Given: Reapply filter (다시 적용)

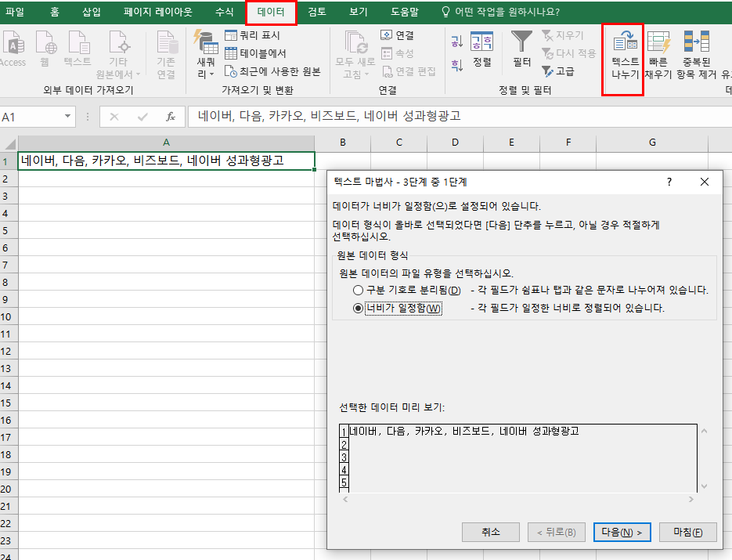Looking at the screenshot, I should click(x=568, y=53).
